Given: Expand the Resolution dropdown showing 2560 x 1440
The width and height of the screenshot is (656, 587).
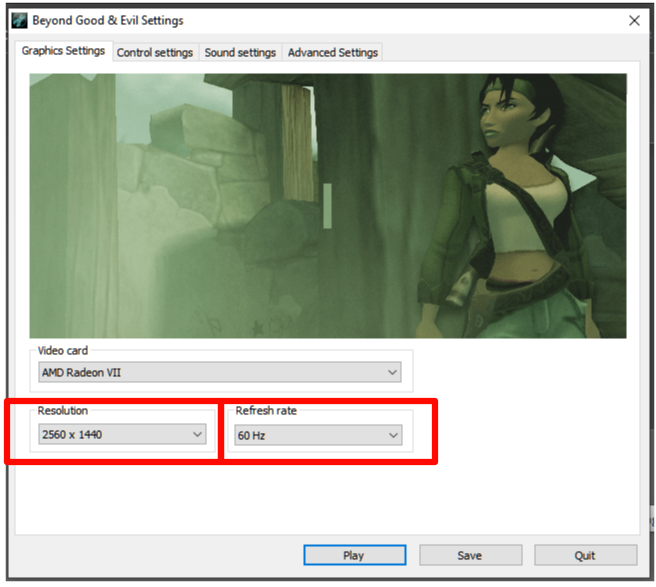Looking at the screenshot, I should tap(122, 434).
